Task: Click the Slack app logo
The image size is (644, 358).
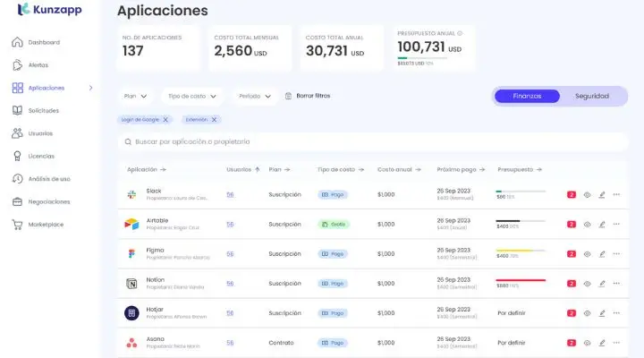Action: click(131, 194)
